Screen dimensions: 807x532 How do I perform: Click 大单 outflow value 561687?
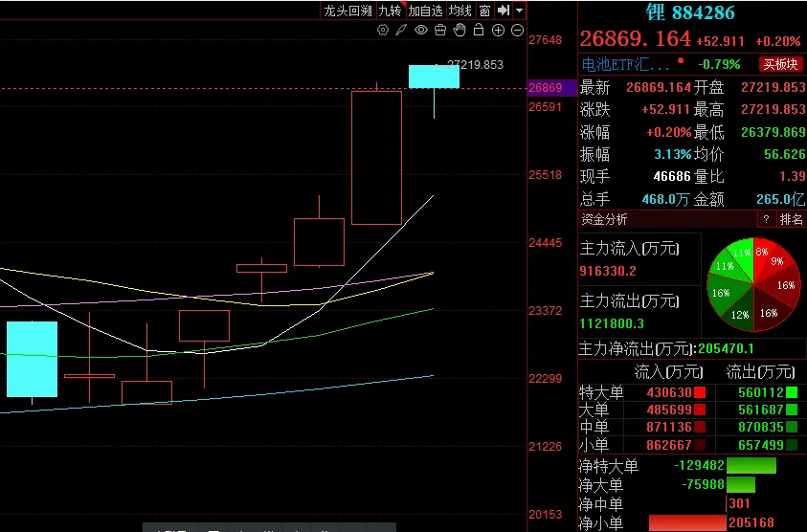(x=761, y=410)
